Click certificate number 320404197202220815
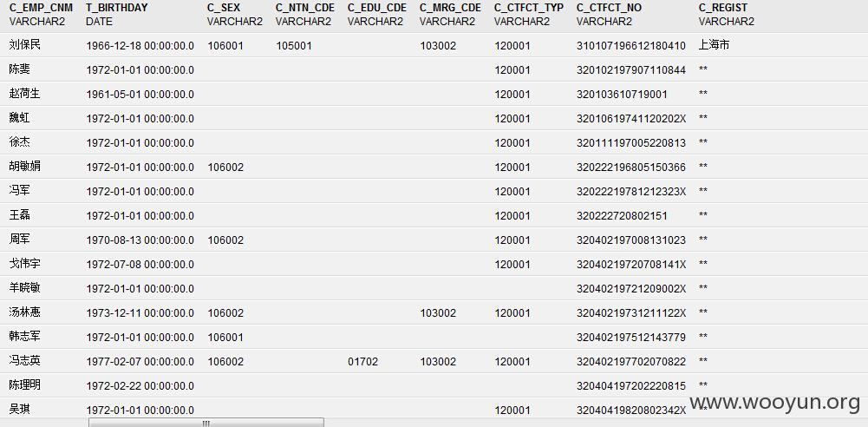 (631, 386)
